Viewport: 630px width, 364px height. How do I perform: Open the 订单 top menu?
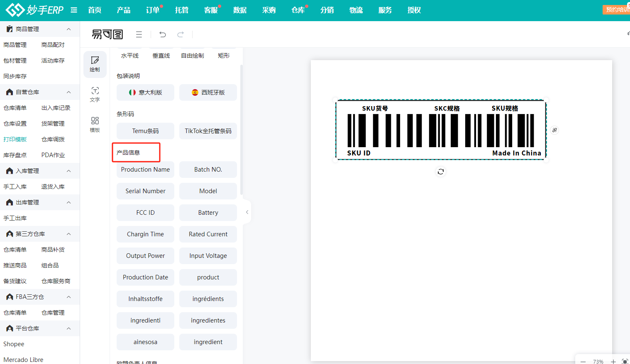(153, 10)
